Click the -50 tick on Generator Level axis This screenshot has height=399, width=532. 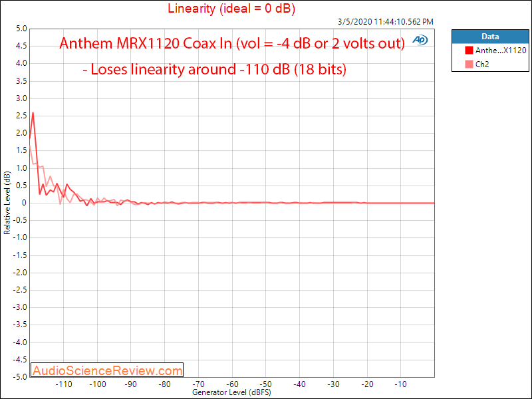[x=265, y=384]
